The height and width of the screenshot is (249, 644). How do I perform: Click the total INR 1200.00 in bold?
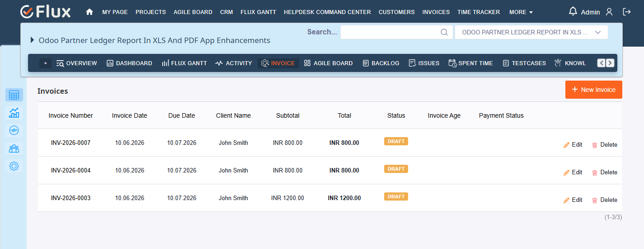(x=344, y=198)
